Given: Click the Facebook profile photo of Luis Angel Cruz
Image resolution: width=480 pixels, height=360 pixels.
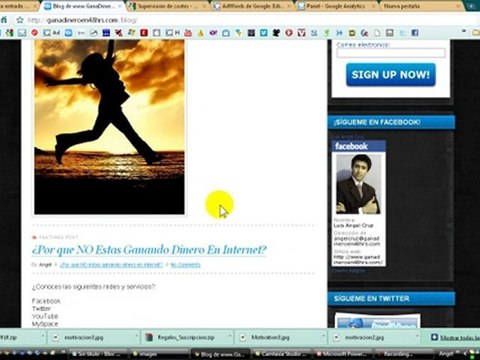Looking at the screenshot, I should tap(358, 184).
